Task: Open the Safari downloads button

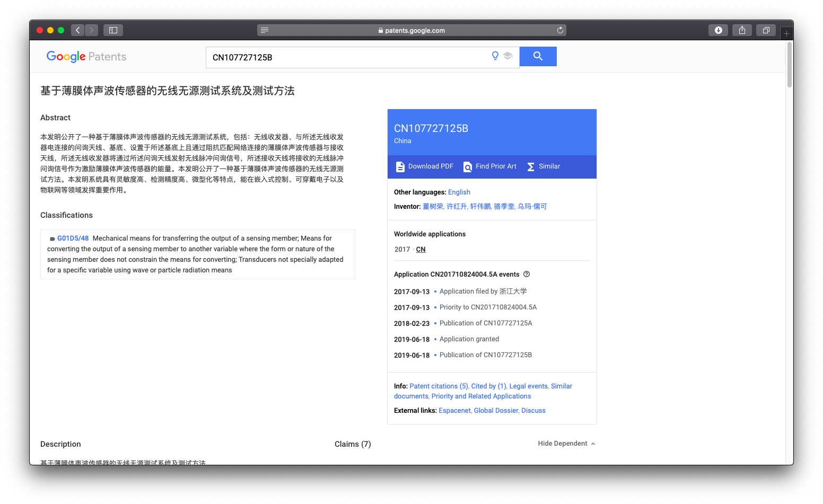Action: coord(718,30)
